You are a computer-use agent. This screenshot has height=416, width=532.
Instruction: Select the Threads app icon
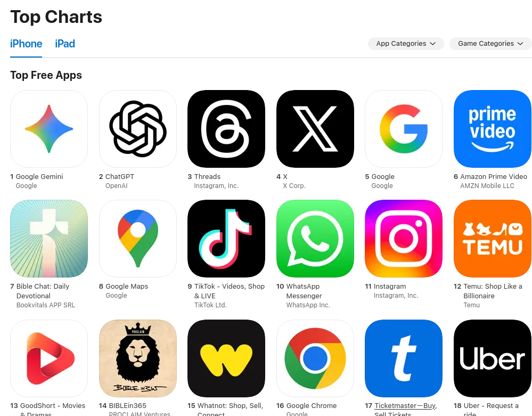pyautogui.click(x=226, y=129)
